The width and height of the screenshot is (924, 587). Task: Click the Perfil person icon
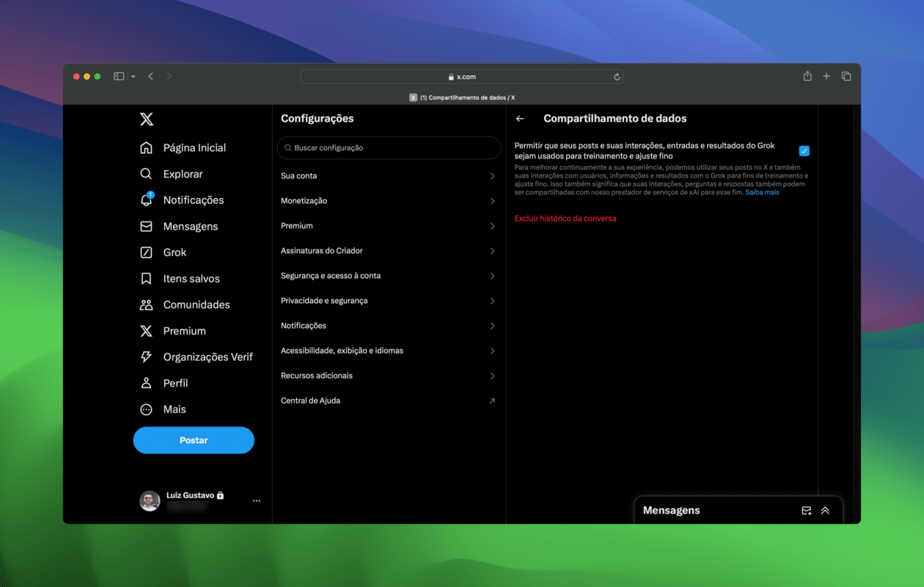(x=147, y=383)
